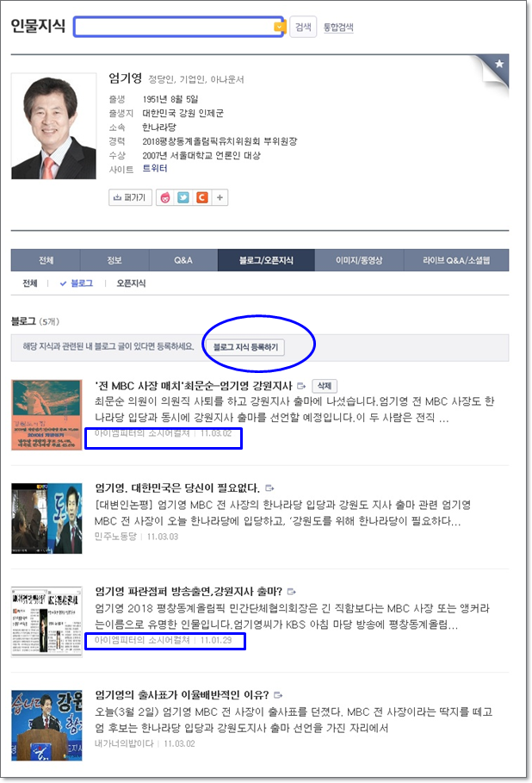This screenshot has height=783, width=532.
Task: Switch to the Q&A tab
Action: [x=183, y=260]
